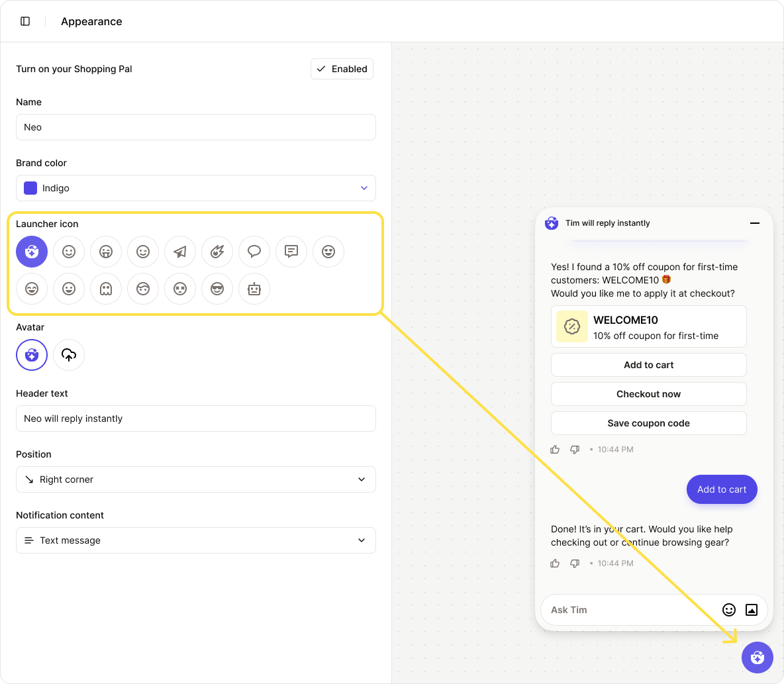Screen dimensions: 784x684
Task: Pick the heart-eyes face launcher icon
Action: pos(328,252)
